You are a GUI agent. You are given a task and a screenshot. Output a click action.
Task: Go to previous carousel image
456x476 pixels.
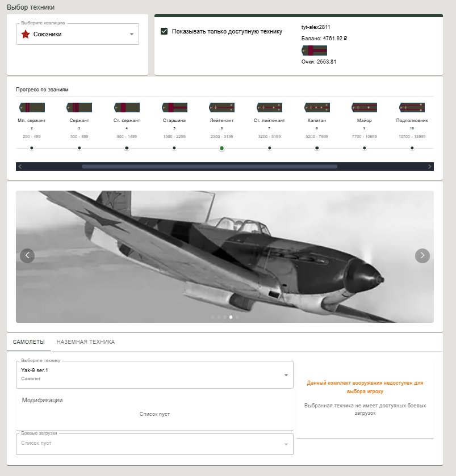(27, 256)
